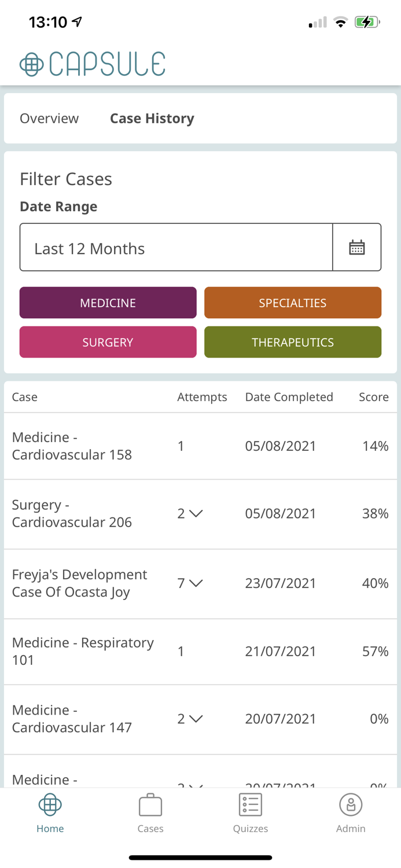This screenshot has width=401, height=868.
Task: Open Medicine - Respiratory 101 case
Action: click(x=83, y=651)
